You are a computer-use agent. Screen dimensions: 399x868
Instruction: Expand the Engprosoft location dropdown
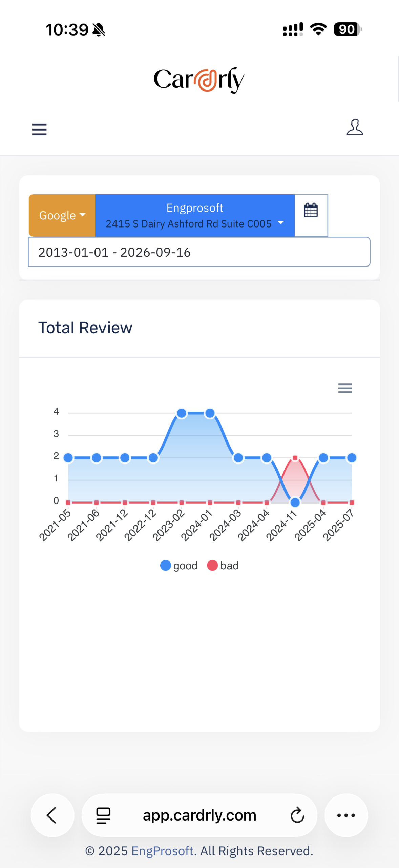(195, 215)
